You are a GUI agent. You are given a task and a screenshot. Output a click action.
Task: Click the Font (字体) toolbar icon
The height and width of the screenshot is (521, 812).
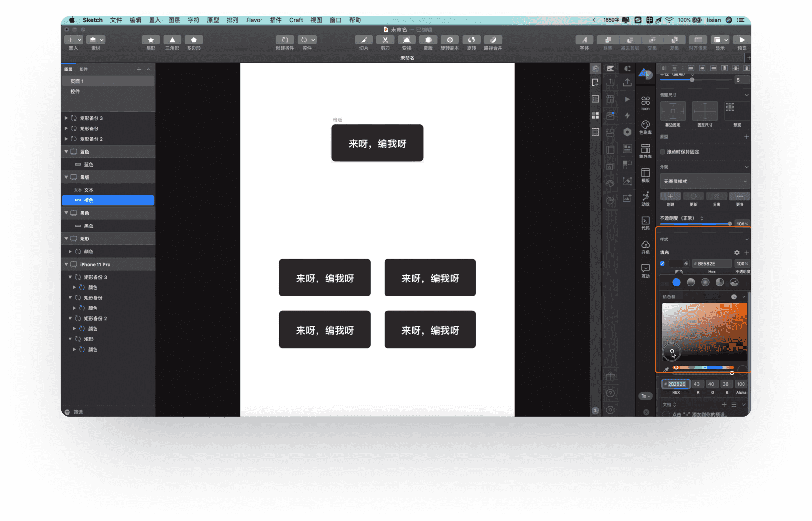(x=584, y=40)
